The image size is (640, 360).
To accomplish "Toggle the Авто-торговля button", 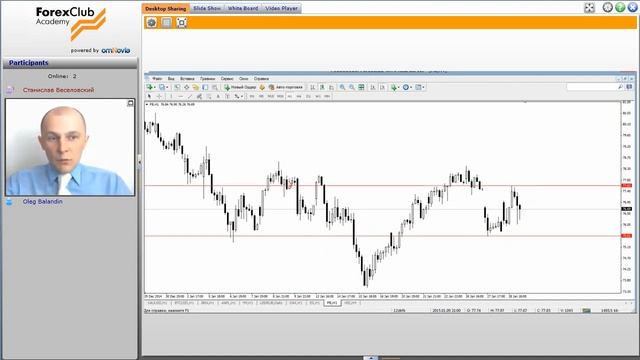I will coord(286,87).
